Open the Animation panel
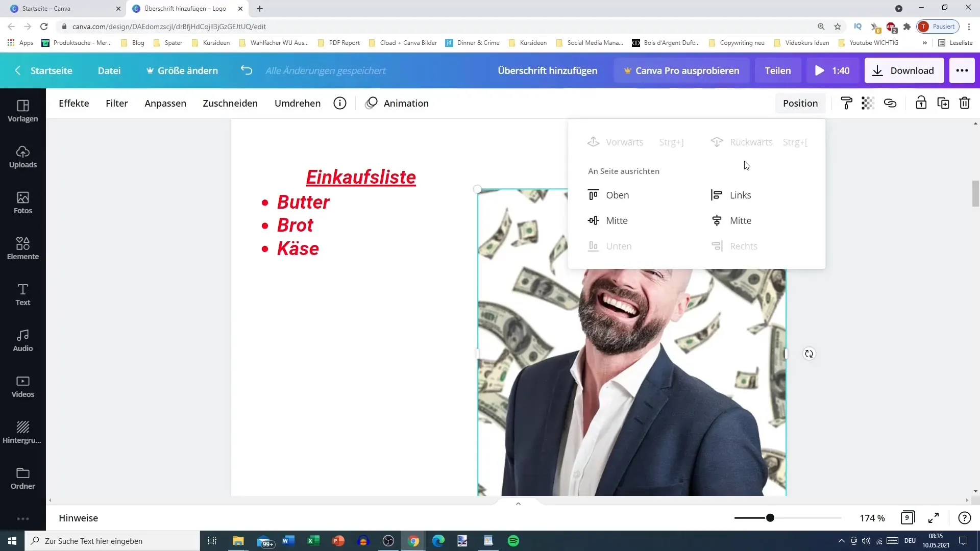The image size is (980, 551). click(x=406, y=103)
